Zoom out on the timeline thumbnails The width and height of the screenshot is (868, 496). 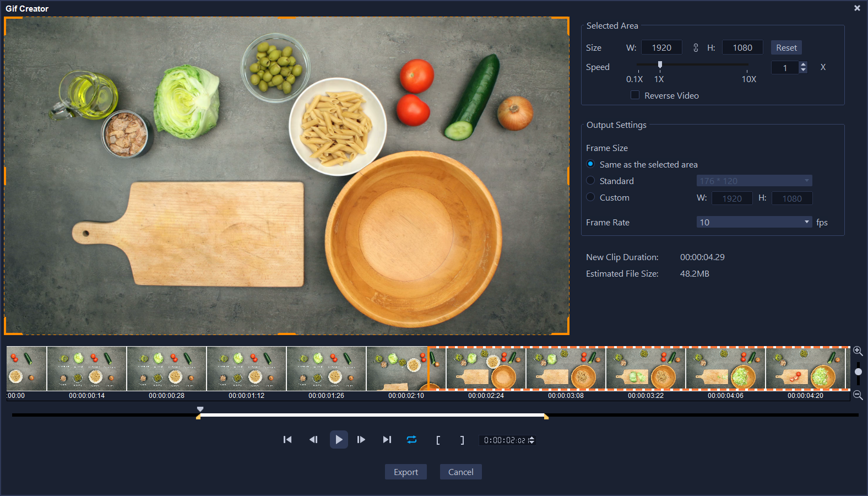[x=858, y=395]
